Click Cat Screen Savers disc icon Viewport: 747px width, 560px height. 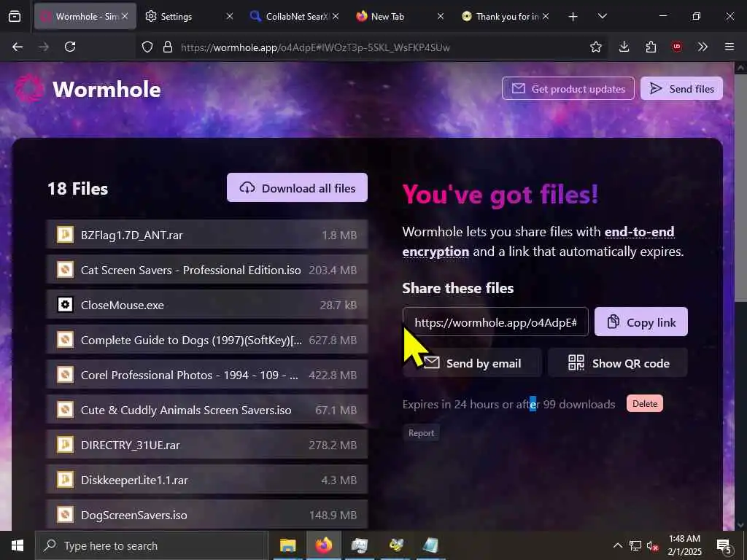click(65, 270)
